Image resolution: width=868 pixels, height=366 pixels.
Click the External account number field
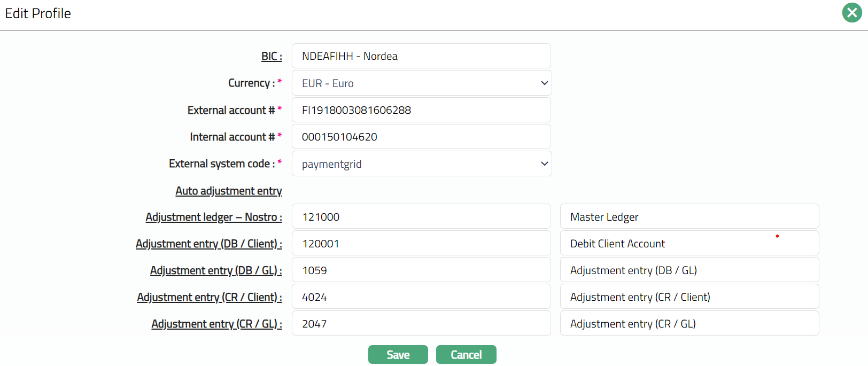click(x=421, y=110)
